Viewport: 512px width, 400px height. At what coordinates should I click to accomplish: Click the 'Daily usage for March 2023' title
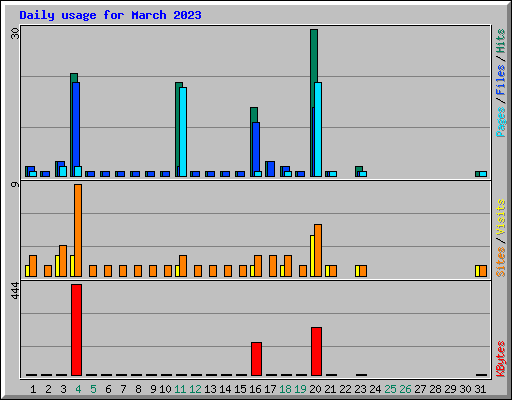coord(110,15)
